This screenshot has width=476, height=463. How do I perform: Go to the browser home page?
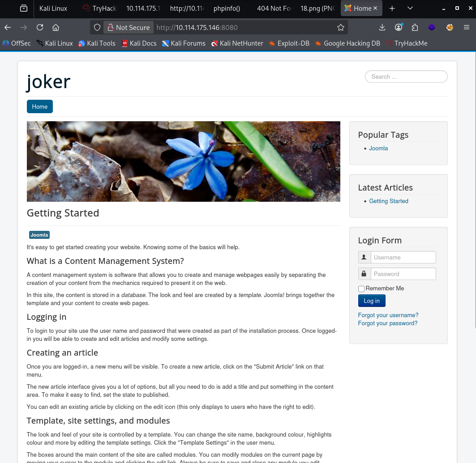[x=56, y=27]
